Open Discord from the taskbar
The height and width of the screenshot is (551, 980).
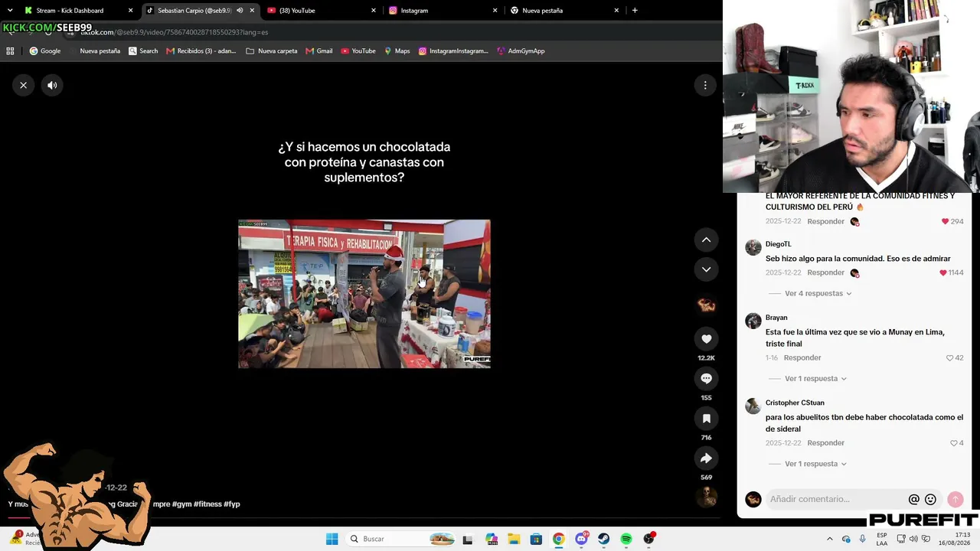(581, 539)
